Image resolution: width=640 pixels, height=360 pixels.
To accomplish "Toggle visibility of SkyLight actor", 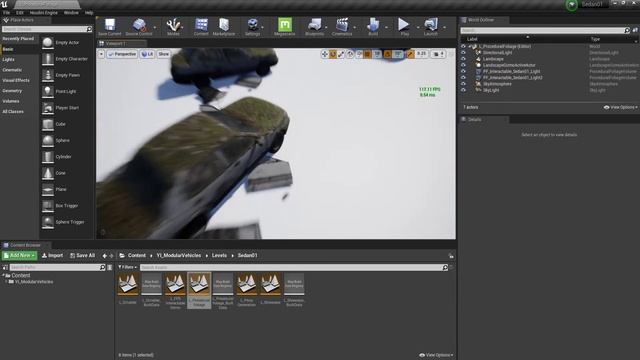I will (x=463, y=90).
